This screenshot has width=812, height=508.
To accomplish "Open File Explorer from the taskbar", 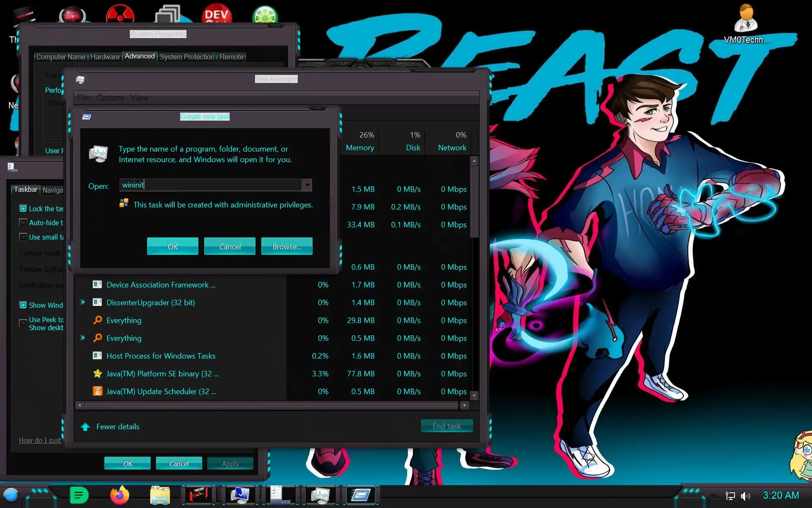I will point(160,495).
